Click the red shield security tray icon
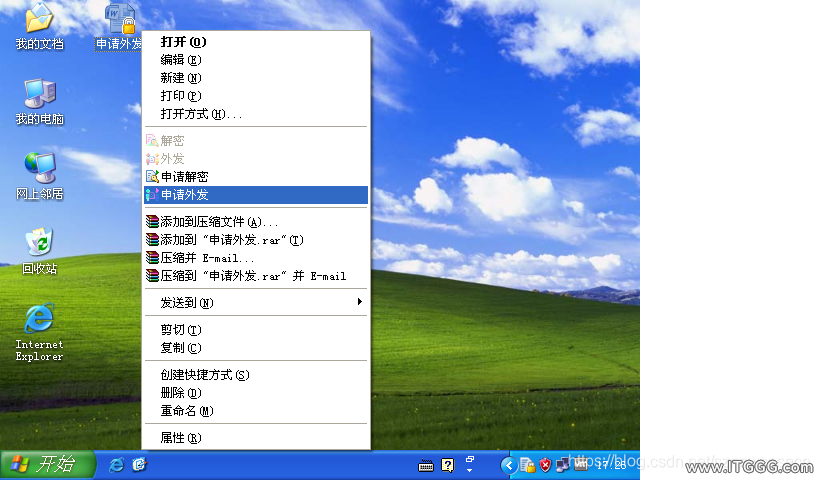This screenshot has height=480, width=819. [545, 465]
